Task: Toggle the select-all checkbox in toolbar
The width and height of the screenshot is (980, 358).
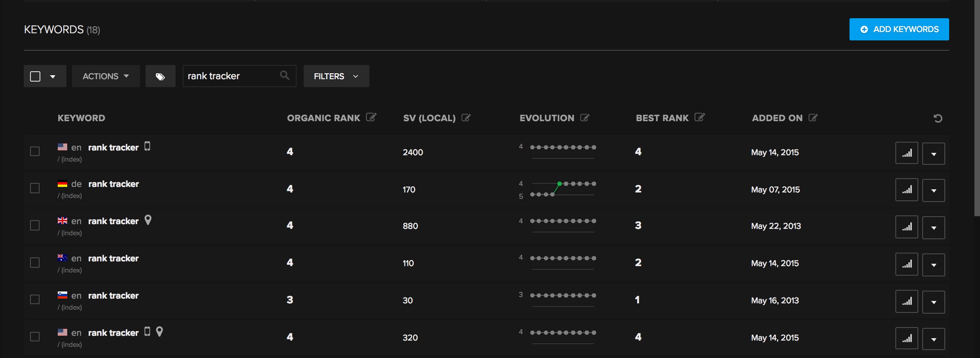Action: point(36,76)
